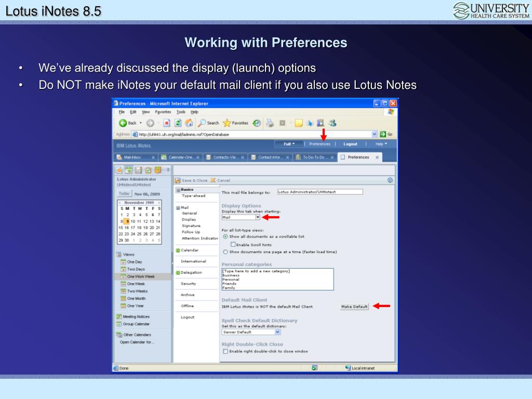Click the Go arrow next to address bar
This screenshot has height=399, width=532.
383,134
